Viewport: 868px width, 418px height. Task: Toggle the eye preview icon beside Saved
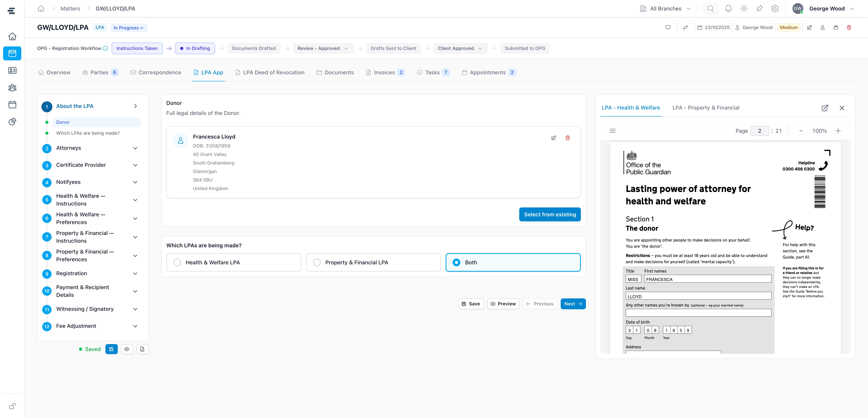click(127, 349)
